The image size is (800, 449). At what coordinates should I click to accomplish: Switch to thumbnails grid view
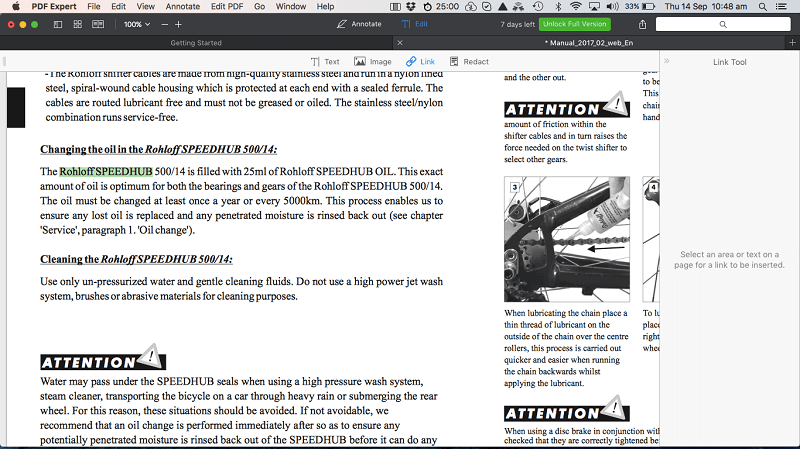[78, 24]
